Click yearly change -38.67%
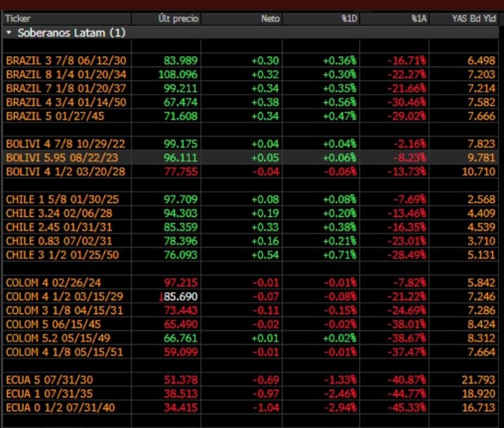504x428 pixels. click(407, 338)
